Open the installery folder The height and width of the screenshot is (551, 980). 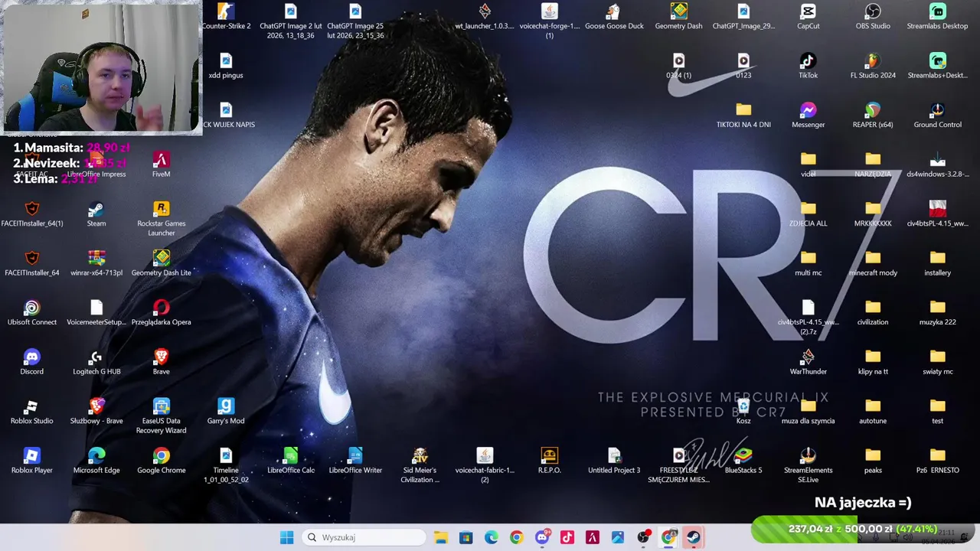[x=937, y=263]
